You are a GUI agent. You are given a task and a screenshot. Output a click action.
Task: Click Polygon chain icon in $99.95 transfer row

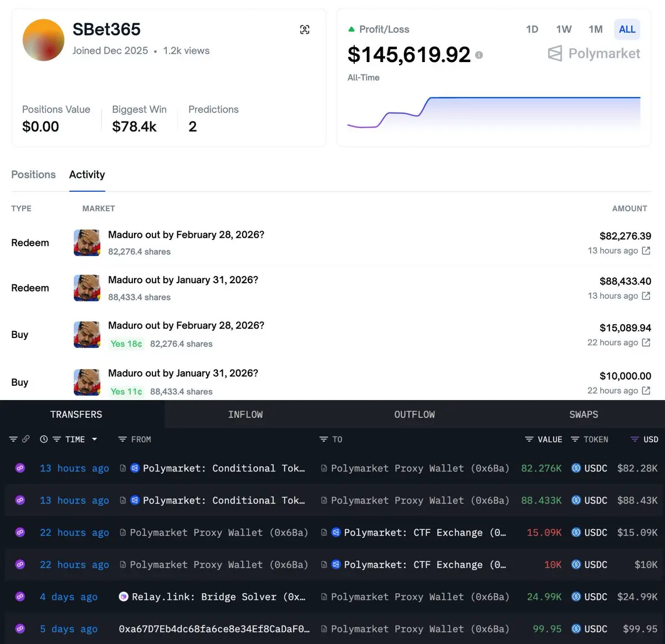pyautogui.click(x=20, y=629)
